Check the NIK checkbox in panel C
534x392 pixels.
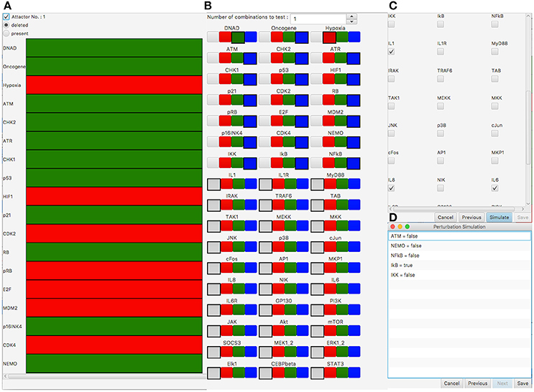point(441,188)
